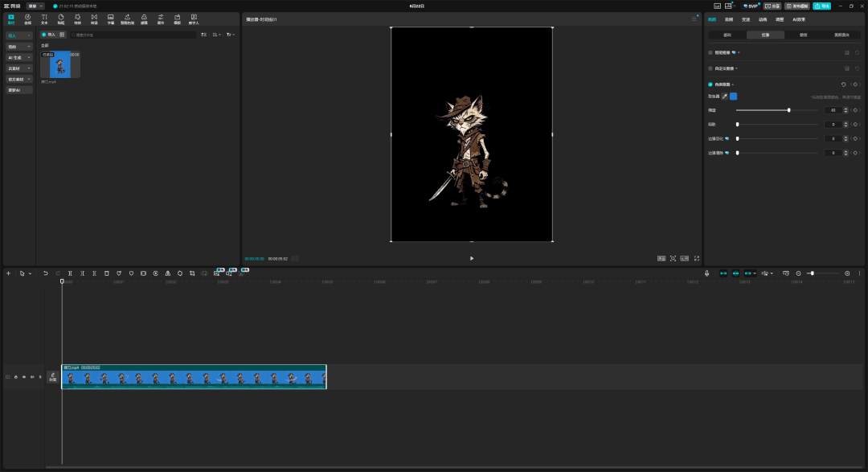Open the 调节 adjustment tab

(161, 19)
